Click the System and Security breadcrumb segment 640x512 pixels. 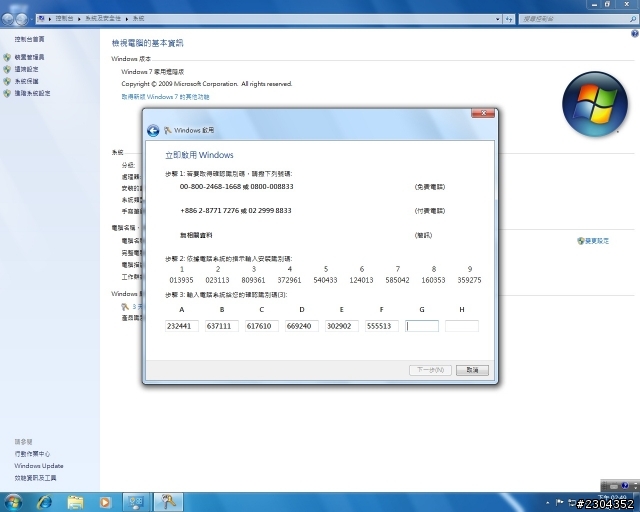click(103, 19)
